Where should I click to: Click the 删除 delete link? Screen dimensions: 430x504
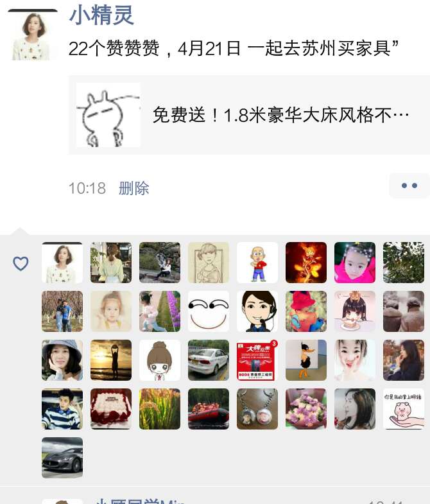(133, 188)
